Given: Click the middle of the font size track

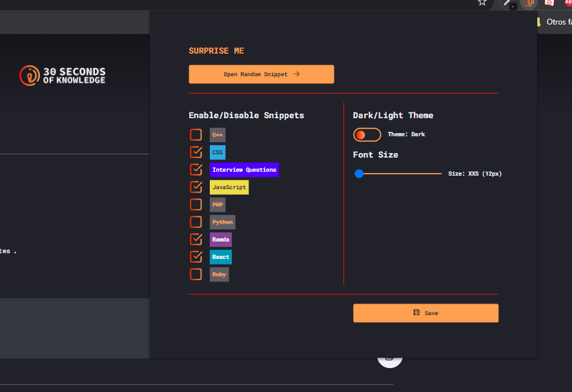Looking at the screenshot, I should [x=398, y=174].
